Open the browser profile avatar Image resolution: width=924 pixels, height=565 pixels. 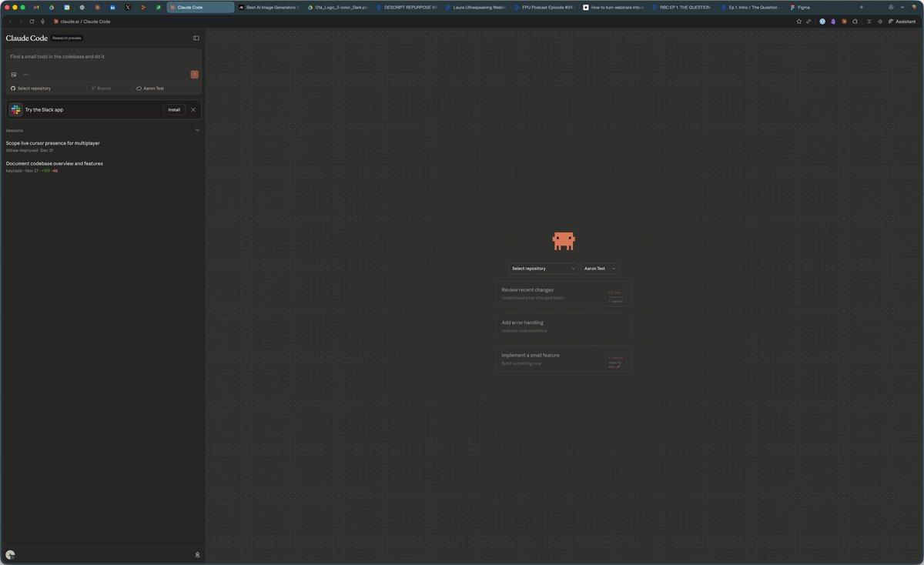[914, 7]
